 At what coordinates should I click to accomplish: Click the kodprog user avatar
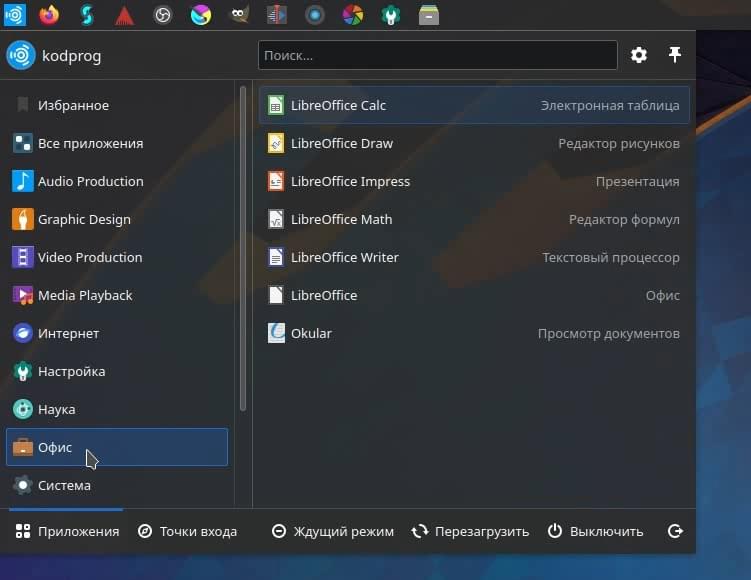(21, 55)
